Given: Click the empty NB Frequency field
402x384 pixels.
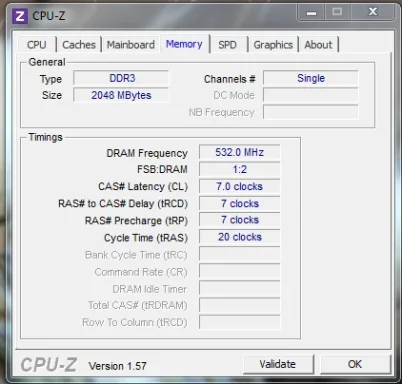Looking at the screenshot, I should (311, 112).
